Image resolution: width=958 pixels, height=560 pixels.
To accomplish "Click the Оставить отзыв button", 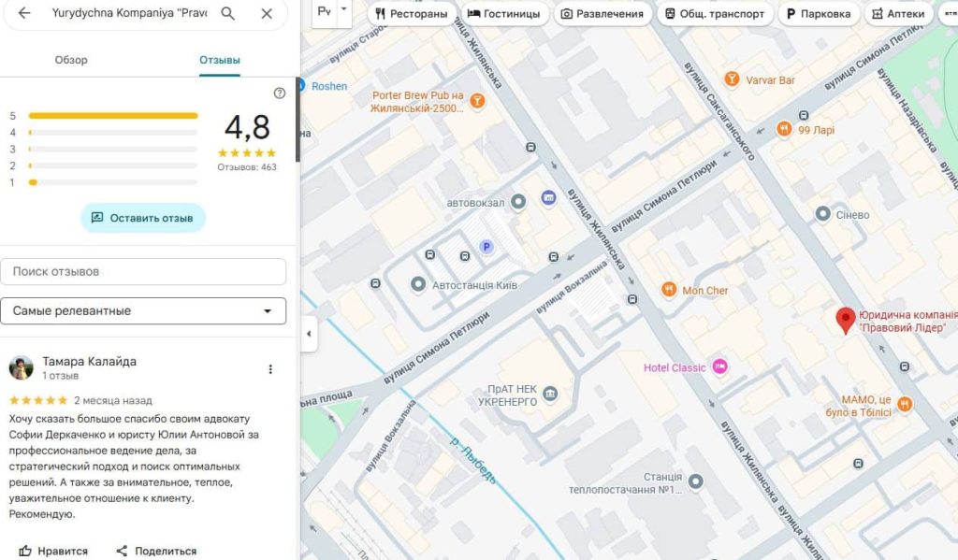I will (x=142, y=218).
